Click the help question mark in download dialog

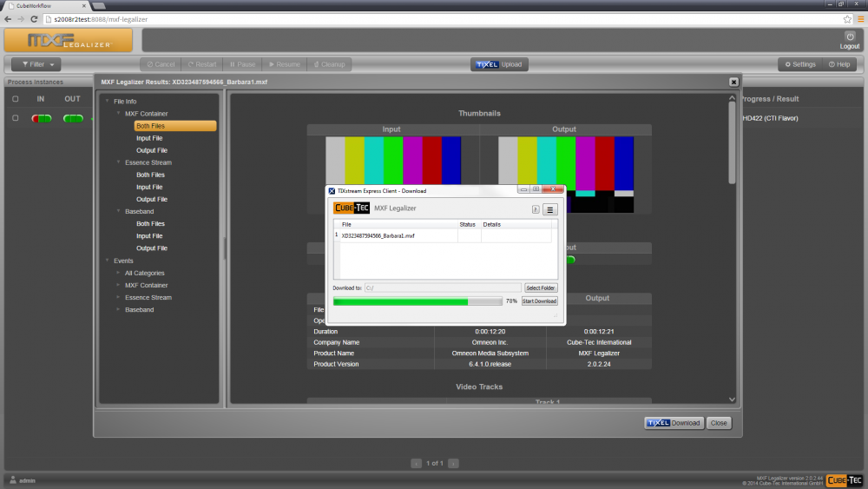click(536, 209)
